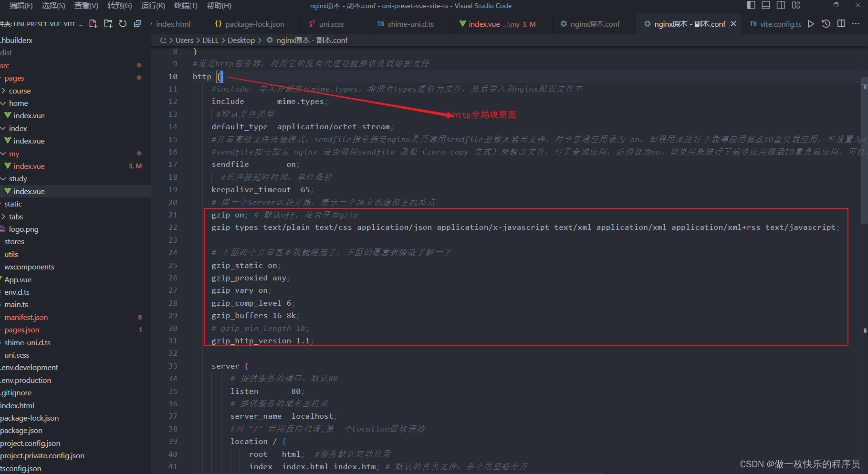Screen dimensions: 868x474
Task: Close the nginx原本 - 副本.conf tab
Action: coord(733,24)
